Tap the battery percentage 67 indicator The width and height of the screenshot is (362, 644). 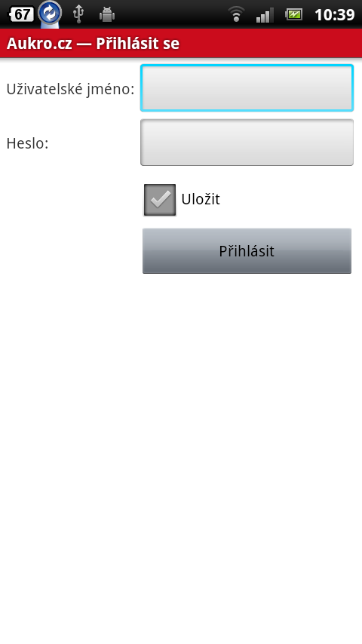pyautogui.click(x=21, y=15)
